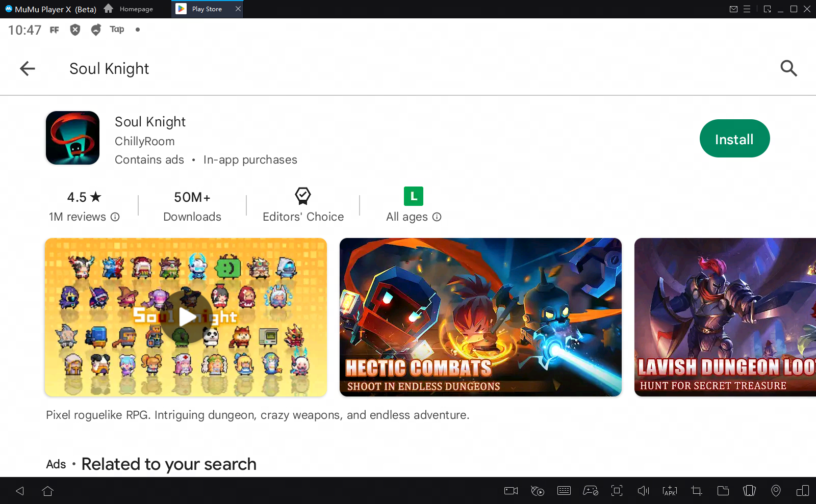Screen dimensions: 816x504
Task: Select the Play Store tab
Action: pos(207,9)
